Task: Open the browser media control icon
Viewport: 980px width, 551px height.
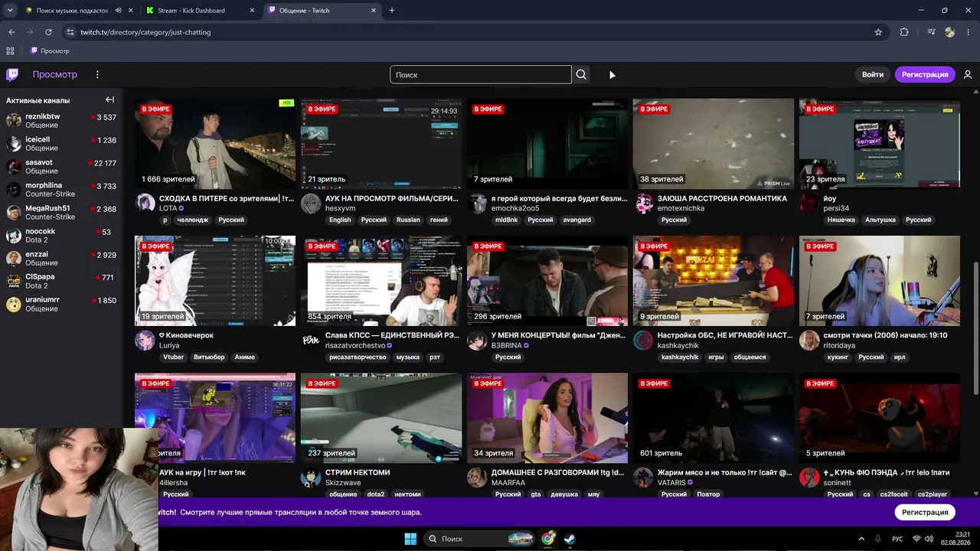Action: pyautogui.click(x=931, y=32)
